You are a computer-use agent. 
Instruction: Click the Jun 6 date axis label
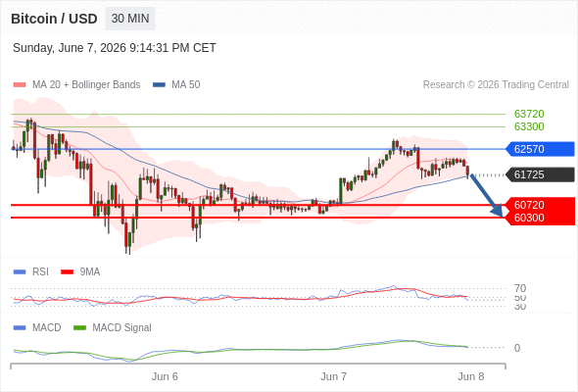(165, 376)
